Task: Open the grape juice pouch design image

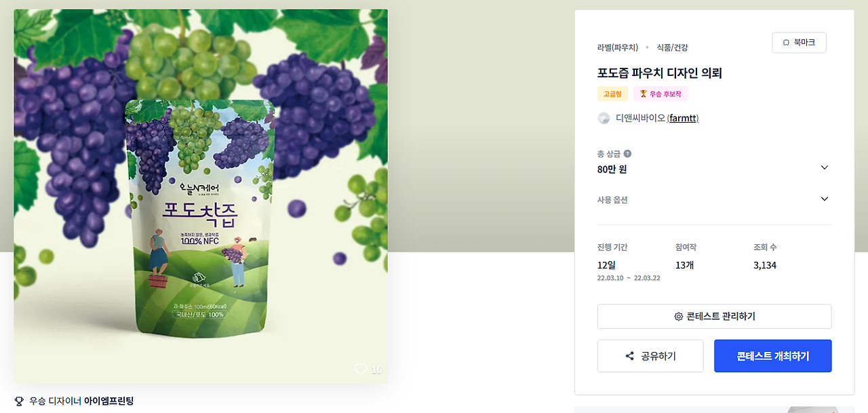Action: [201, 196]
